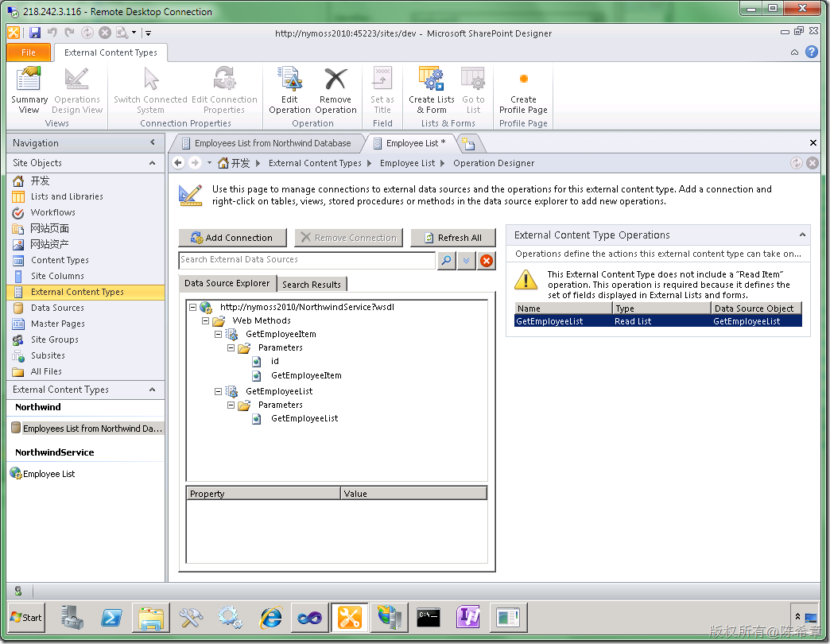Click Add Connection button
Viewport: 830px width, 644px height.
[232, 238]
